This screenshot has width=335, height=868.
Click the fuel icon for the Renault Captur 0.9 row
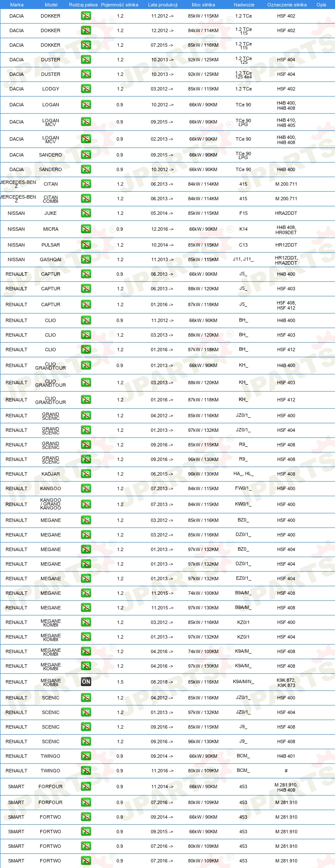tap(86, 274)
